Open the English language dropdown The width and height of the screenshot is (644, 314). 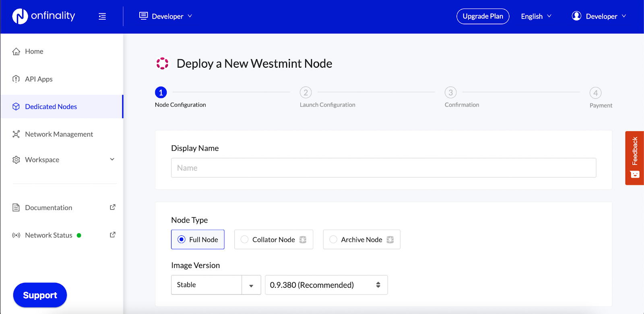point(536,16)
